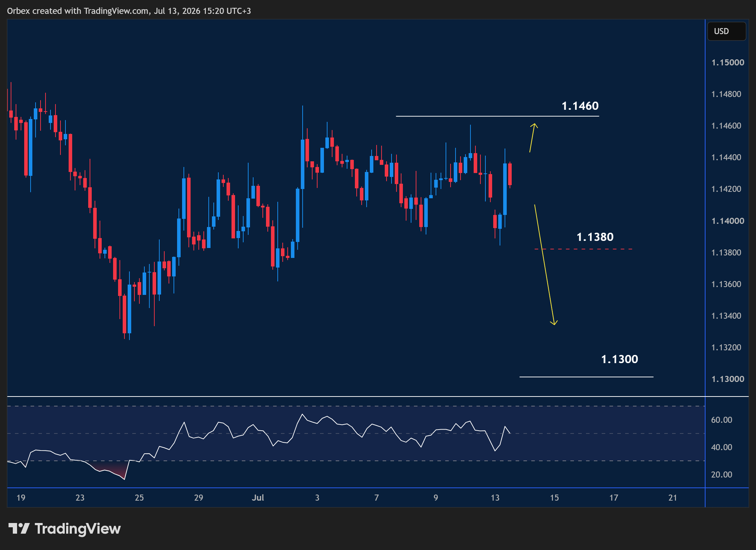
Task: Click date label 9 on time axis
Action: pos(436,498)
